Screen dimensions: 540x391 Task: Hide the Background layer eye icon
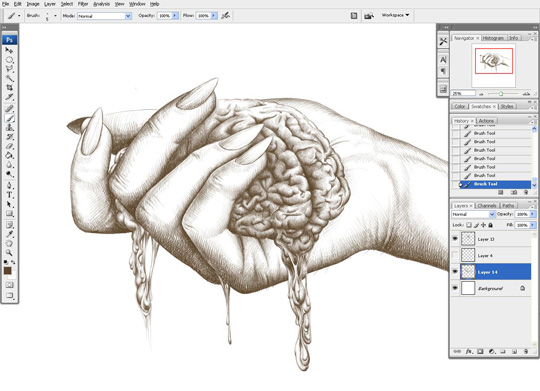[x=455, y=288]
